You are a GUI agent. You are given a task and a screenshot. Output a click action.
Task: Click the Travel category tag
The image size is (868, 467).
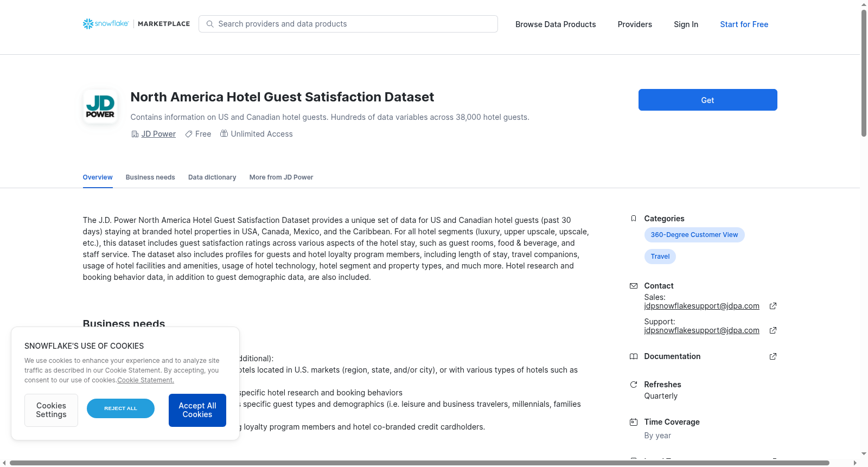point(660,257)
